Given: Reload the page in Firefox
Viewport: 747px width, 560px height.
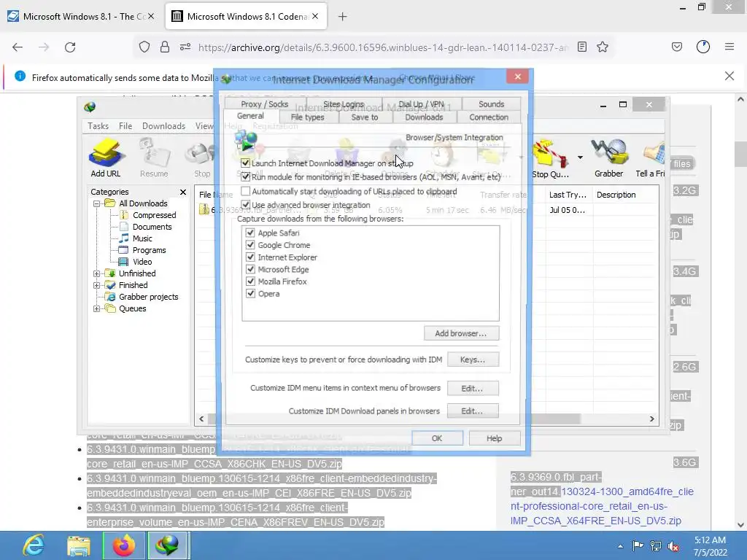Looking at the screenshot, I should point(70,47).
